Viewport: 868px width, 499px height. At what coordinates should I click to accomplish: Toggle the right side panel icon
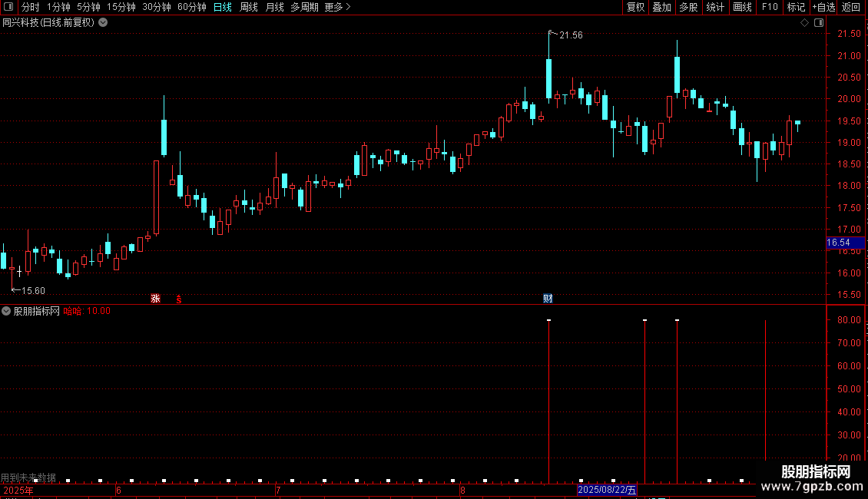(819, 23)
